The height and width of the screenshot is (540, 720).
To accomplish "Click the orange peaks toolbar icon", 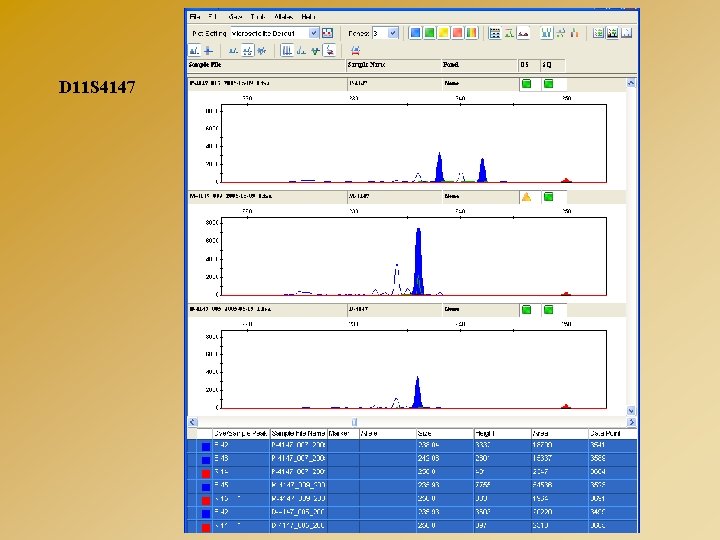I will tap(574, 33).
